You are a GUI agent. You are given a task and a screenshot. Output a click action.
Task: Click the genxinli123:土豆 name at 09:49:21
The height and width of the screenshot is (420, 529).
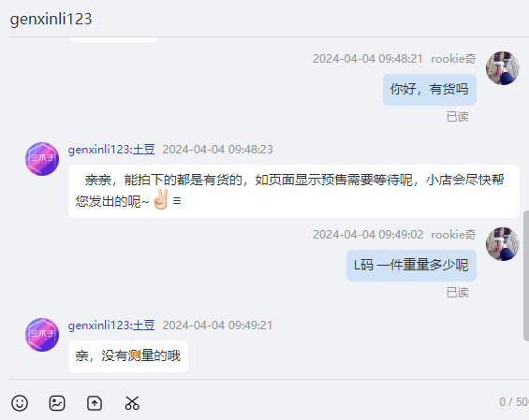(x=111, y=326)
